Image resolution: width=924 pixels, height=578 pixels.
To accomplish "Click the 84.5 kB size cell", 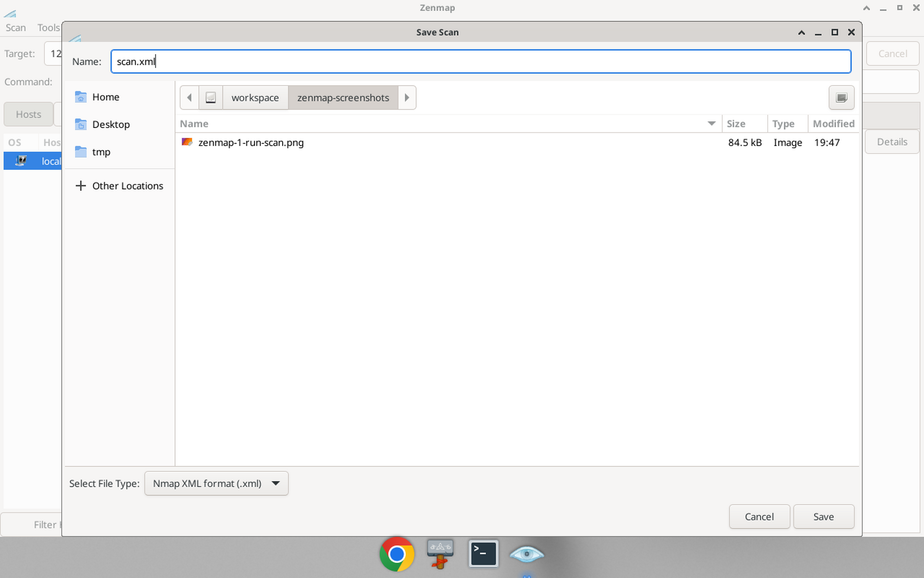I will point(745,143).
